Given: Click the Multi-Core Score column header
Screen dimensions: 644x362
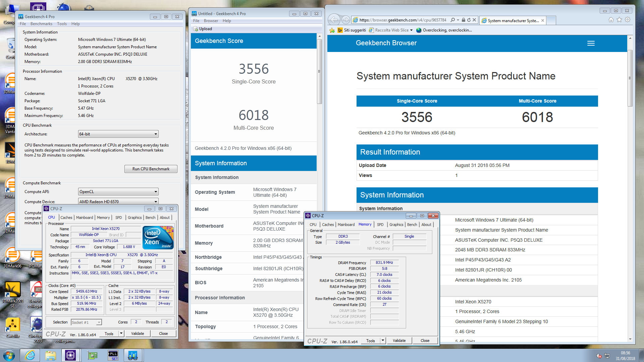Looking at the screenshot, I should click(537, 101).
